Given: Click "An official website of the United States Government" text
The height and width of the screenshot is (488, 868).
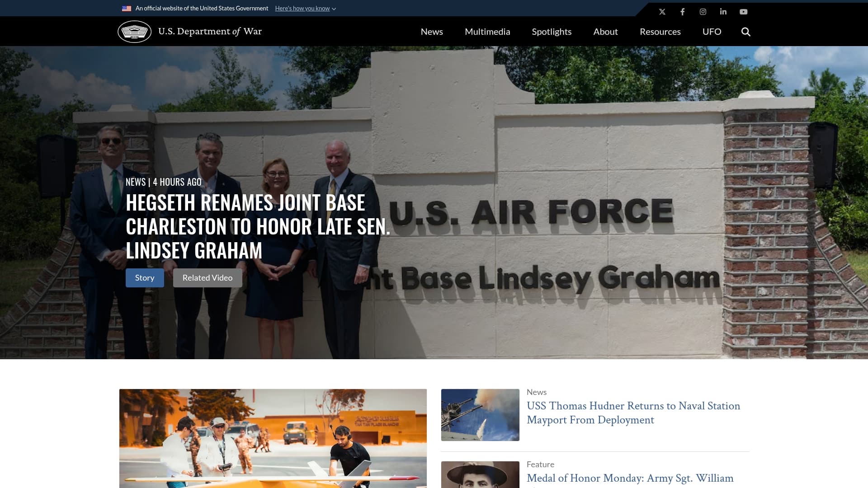Looking at the screenshot, I should (x=202, y=9).
